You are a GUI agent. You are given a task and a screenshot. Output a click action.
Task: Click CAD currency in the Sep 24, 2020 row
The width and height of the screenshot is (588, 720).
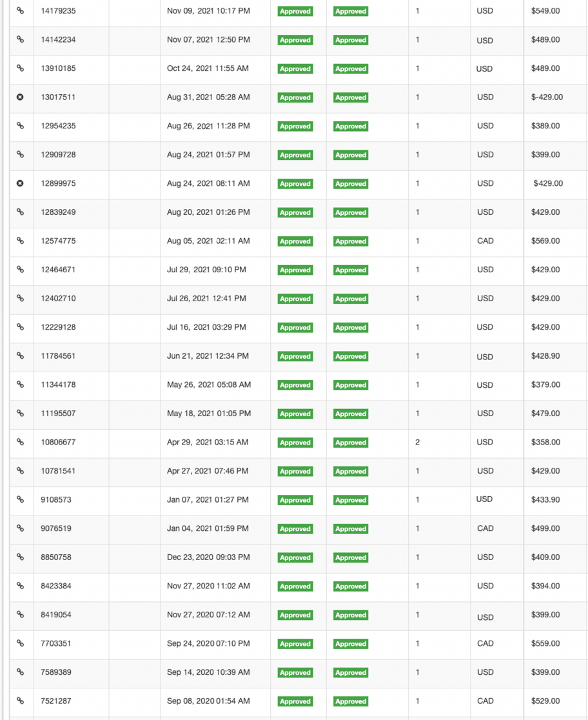coord(485,644)
